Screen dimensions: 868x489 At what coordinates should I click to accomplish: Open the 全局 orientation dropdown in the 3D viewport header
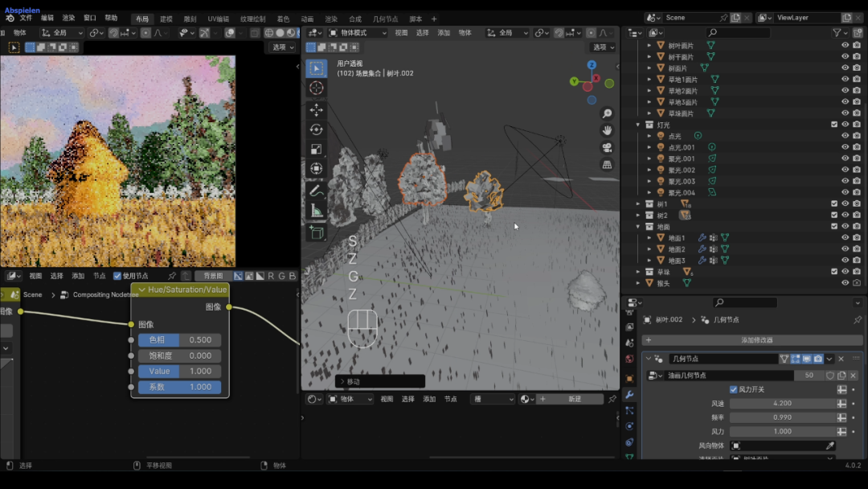(x=507, y=33)
